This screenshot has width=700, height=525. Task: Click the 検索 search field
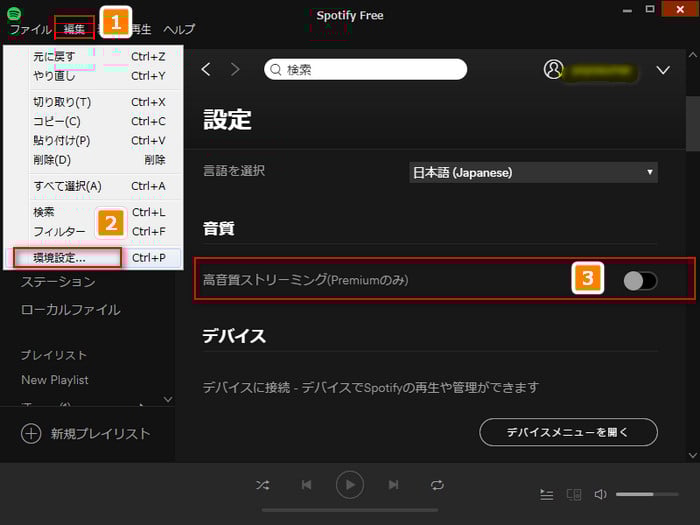tap(366, 69)
